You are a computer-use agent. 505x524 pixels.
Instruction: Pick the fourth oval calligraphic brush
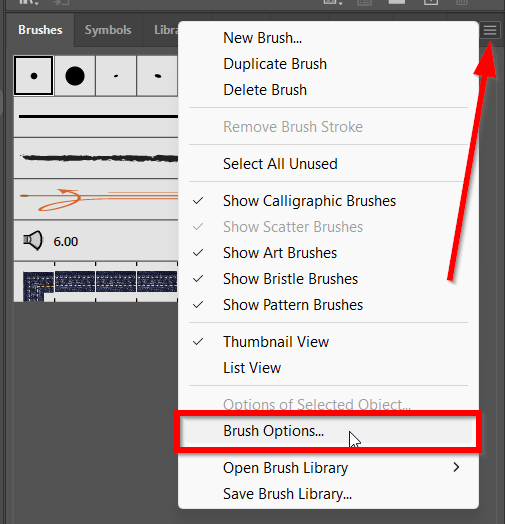pos(157,76)
